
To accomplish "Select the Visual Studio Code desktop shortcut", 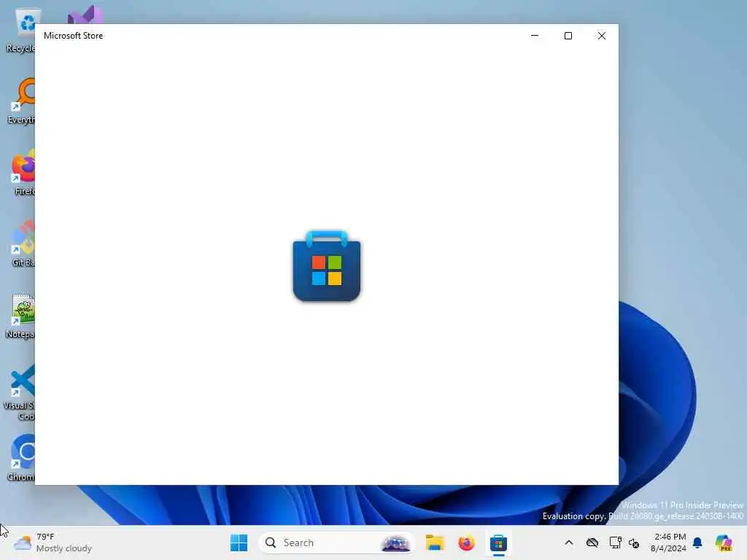I will pos(20,392).
